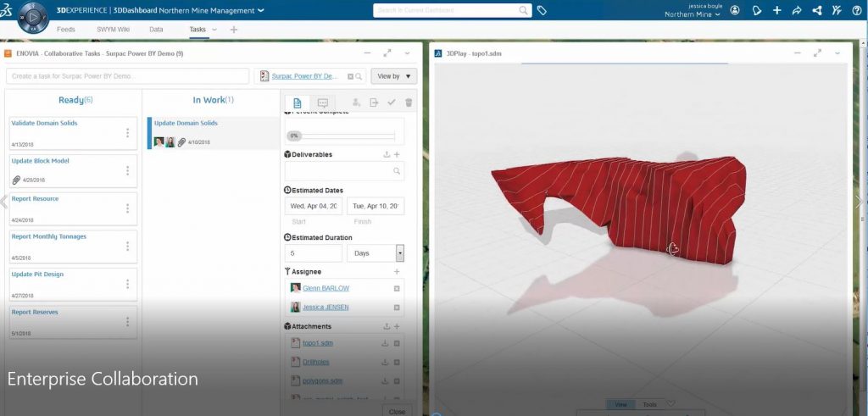This screenshot has height=416, width=868.
Task: Download the topo1.sdm attachment
Action: (x=385, y=343)
